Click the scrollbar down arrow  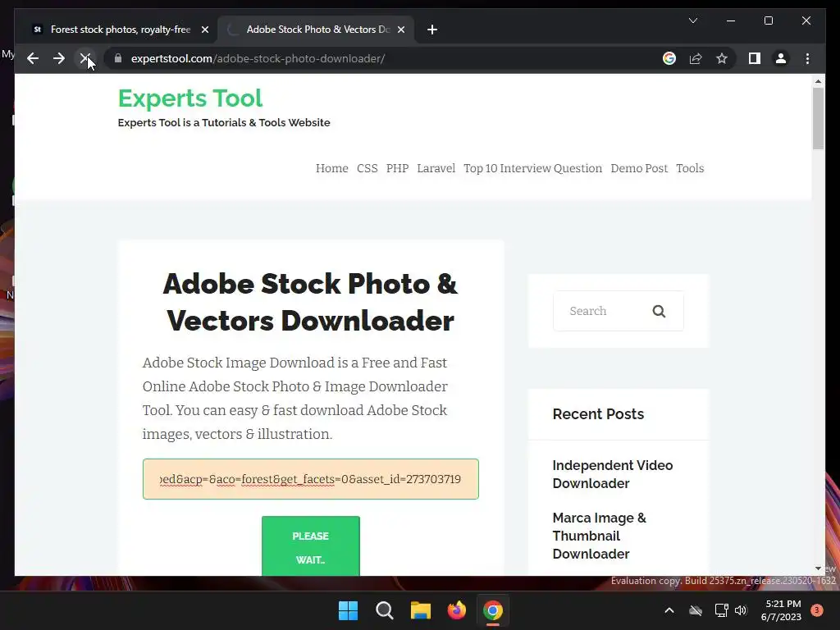point(818,568)
